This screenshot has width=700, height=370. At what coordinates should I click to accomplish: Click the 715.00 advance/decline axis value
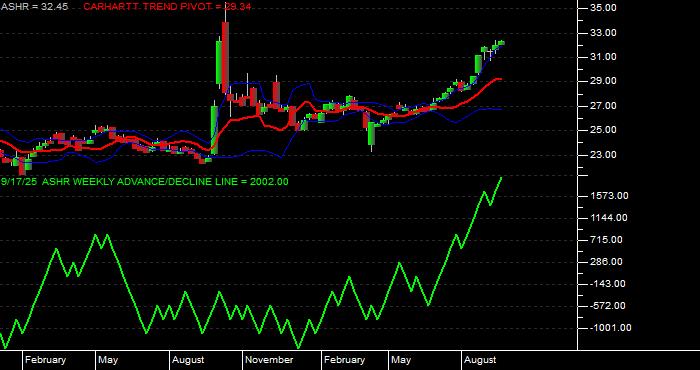[x=607, y=240]
